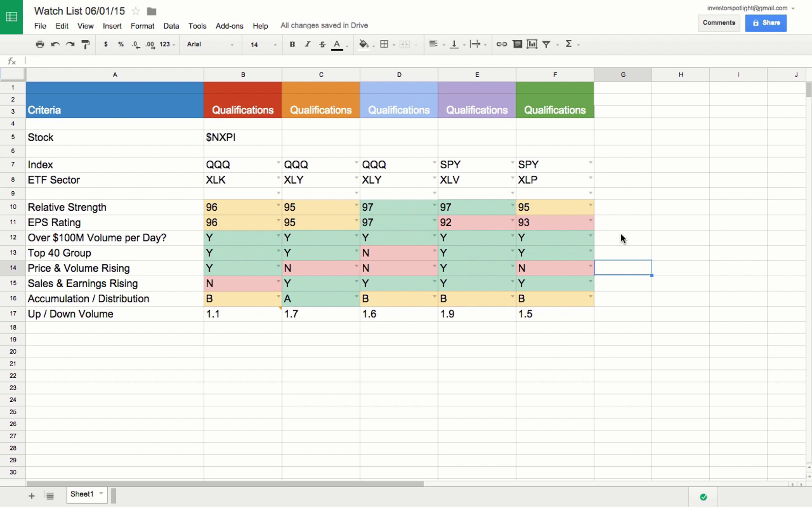Turn on the filter
This screenshot has height=508, width=812.
pos(546,44)
